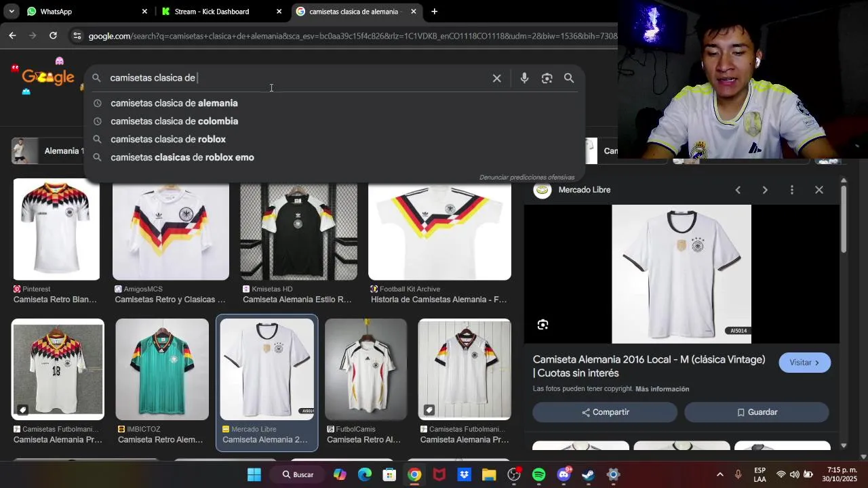Reload the page
The image size is (868, 488).
(53, 35)
